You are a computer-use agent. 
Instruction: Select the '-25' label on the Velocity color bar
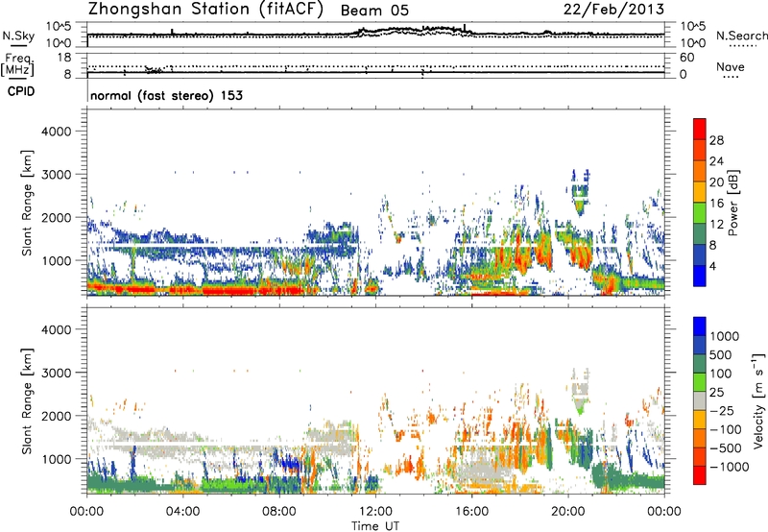click(722, 410)
